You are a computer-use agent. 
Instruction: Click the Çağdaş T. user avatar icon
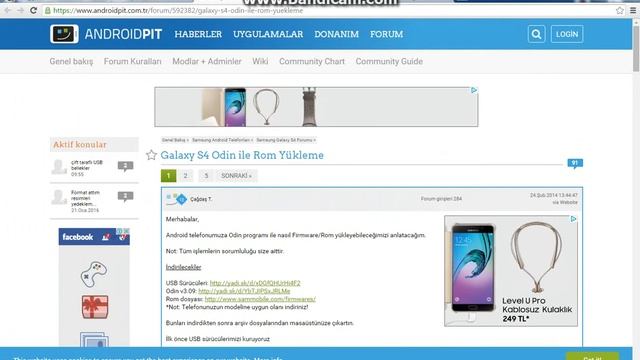pos(177,199)
